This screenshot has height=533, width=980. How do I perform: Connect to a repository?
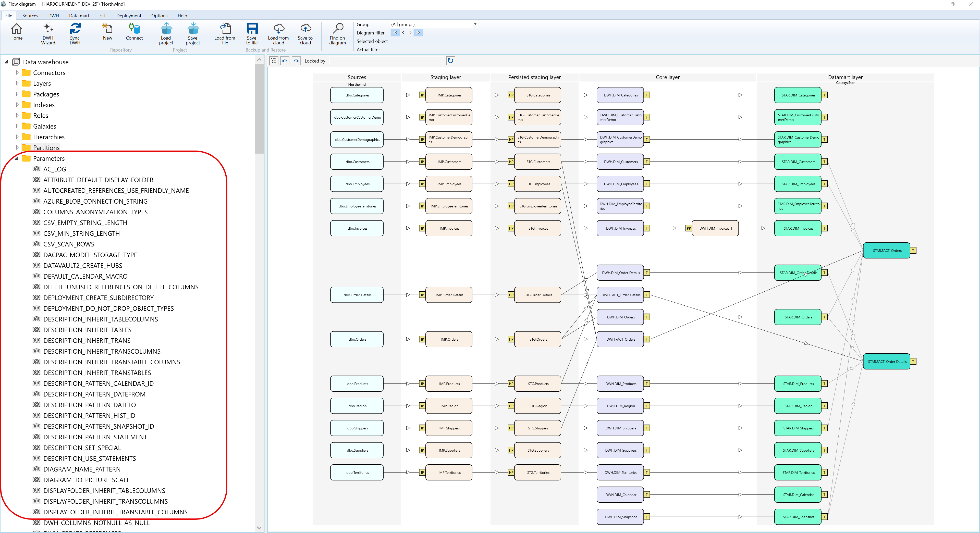pyautogui.click(x=134, y=32)
